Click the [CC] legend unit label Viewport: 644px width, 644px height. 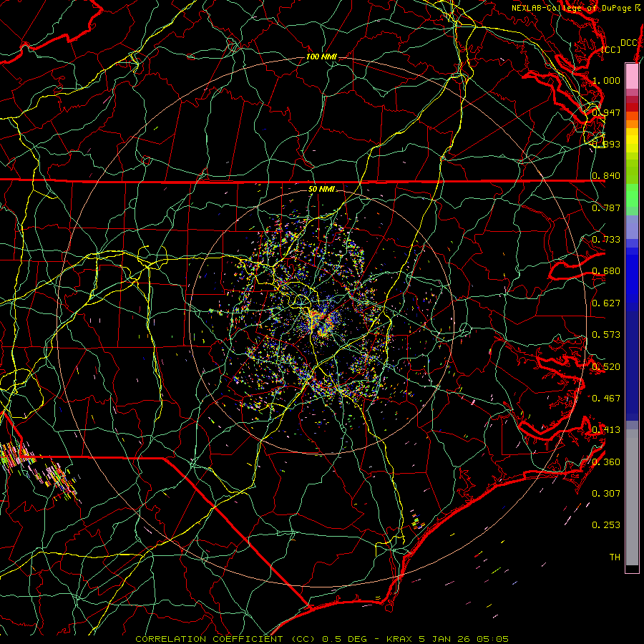tap(611, 49)
